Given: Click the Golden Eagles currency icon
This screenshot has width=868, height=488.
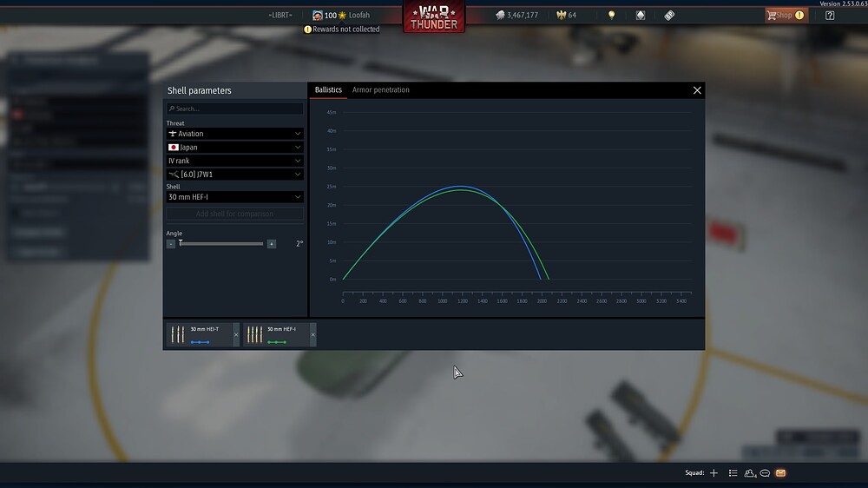Looking at the screenshot, I should (x=559, y=15).
